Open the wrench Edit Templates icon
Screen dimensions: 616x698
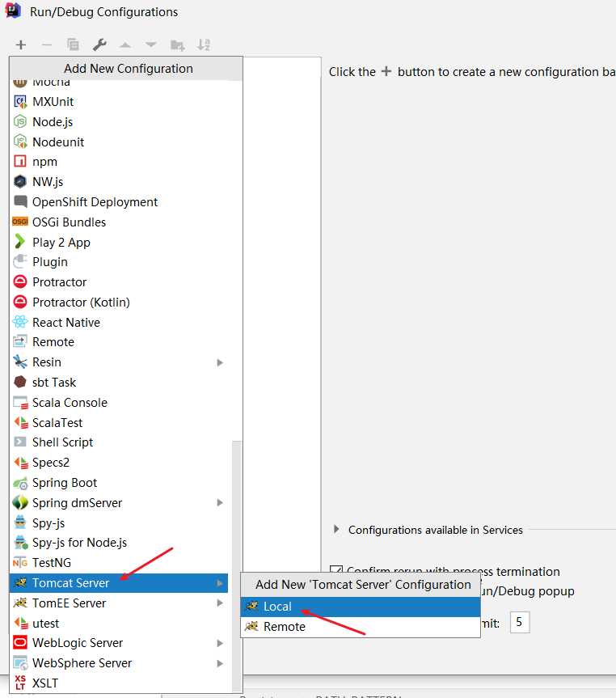click(99, 44)
